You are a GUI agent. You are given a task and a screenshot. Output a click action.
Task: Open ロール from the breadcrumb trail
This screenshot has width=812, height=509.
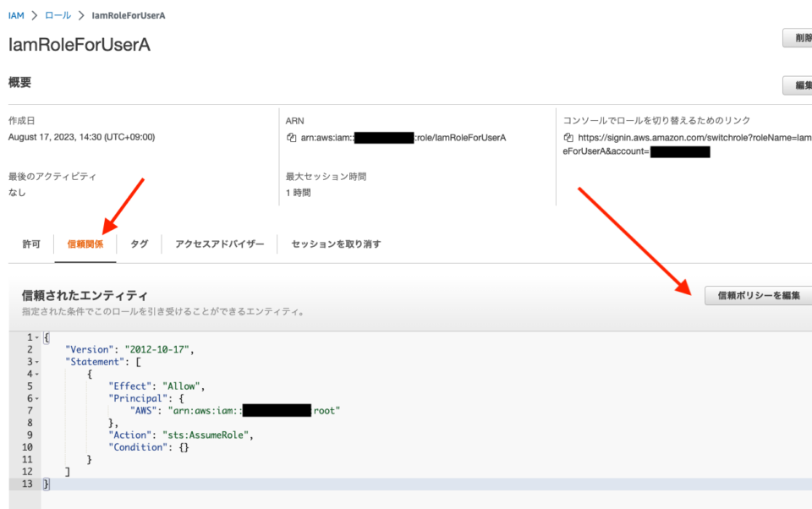click(57, 14)
